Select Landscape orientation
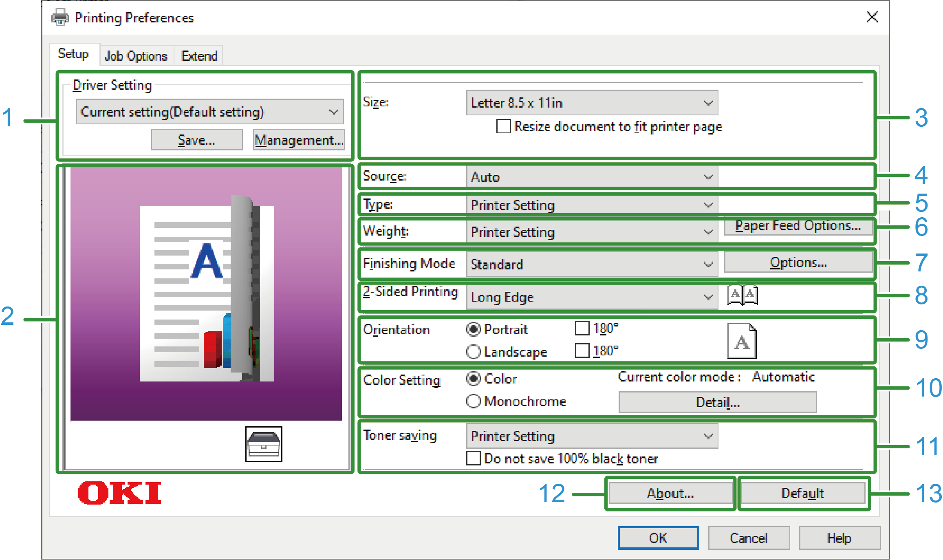This screenshot has width=943, height=560. 473,351
